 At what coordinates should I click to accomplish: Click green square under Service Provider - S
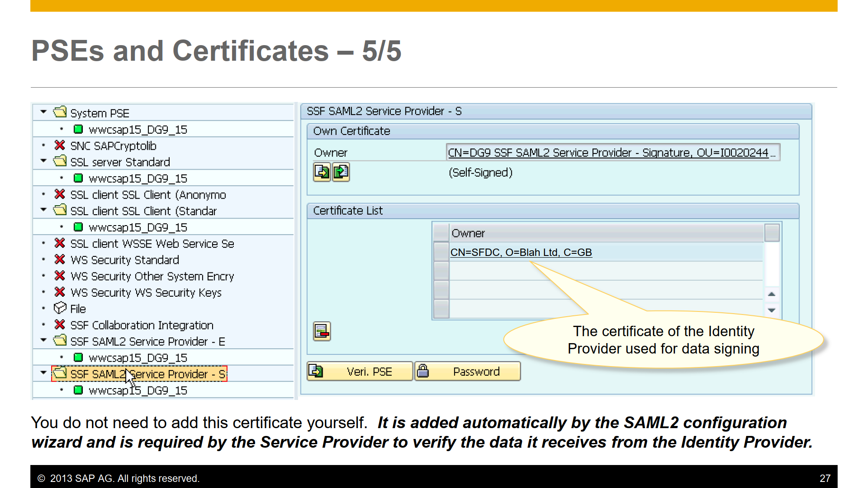(78, 390)
